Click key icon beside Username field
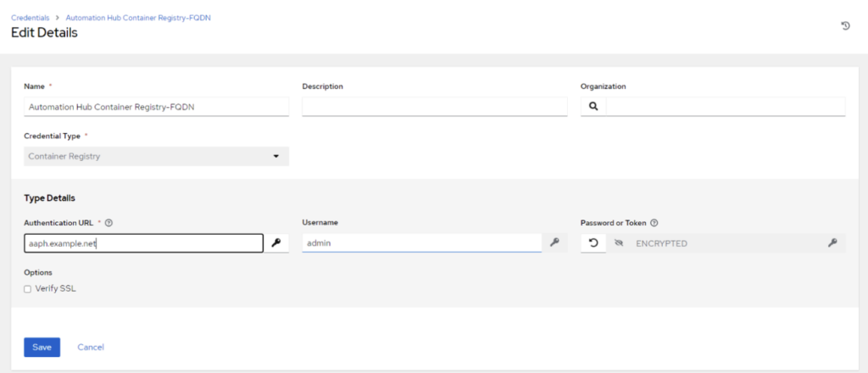The height and width of the screenshot is (373, 868). (x=554, y=243)
